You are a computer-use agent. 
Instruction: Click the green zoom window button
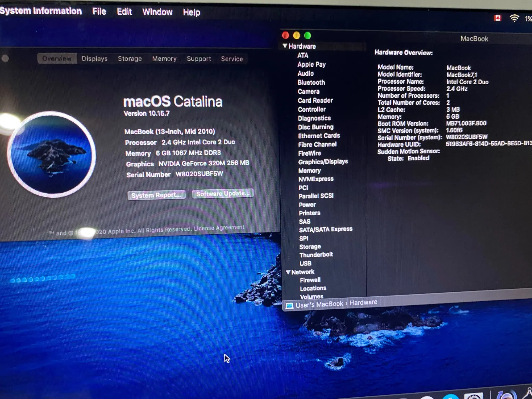[x=307, y=35]
